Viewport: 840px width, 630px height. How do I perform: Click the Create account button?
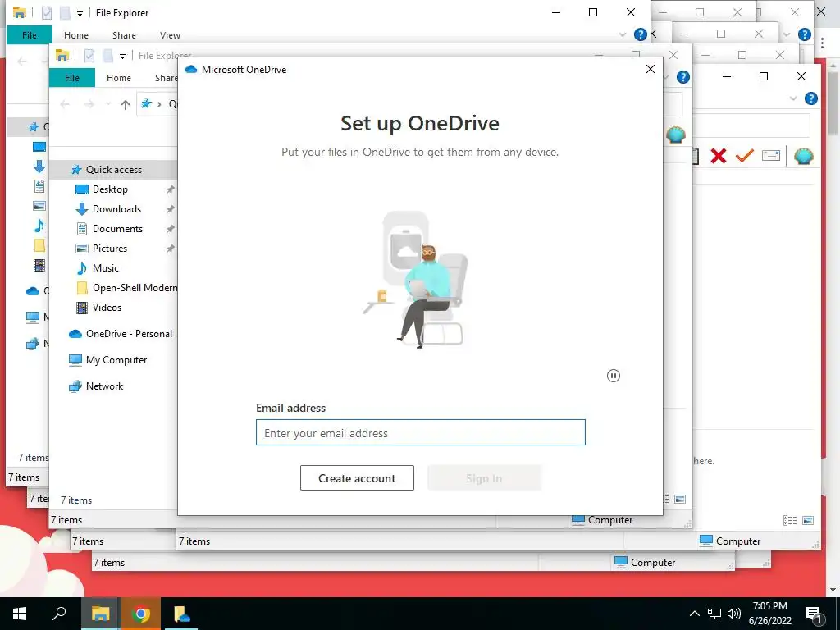click(x=357, y=478)
